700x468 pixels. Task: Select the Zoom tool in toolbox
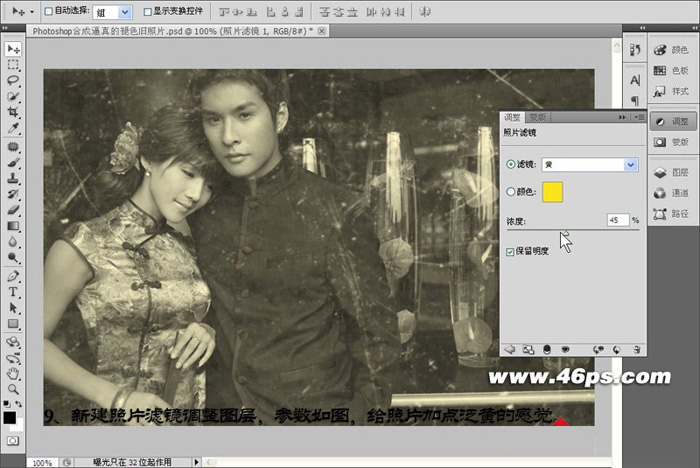pyautogui.click(x=13, y=388)
